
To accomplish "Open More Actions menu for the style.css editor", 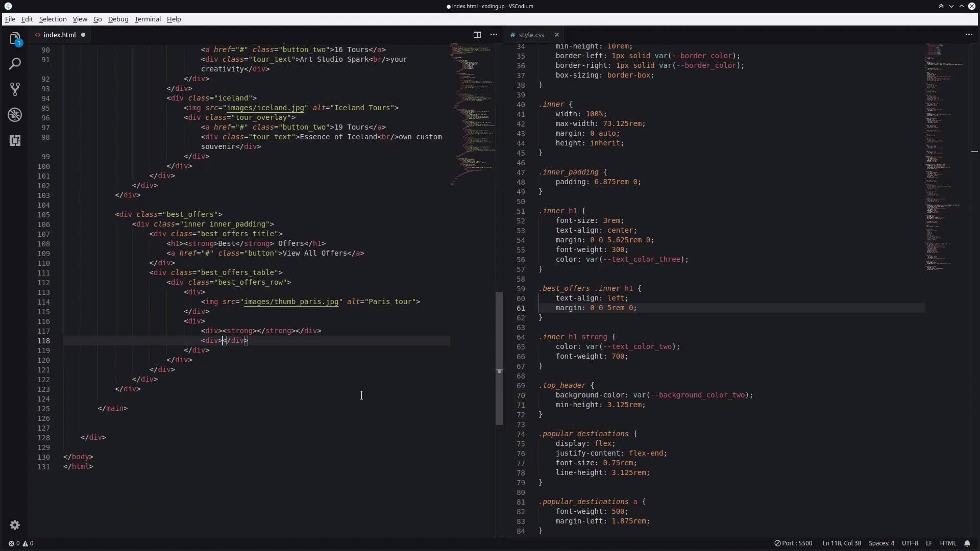I will (968, 35).
